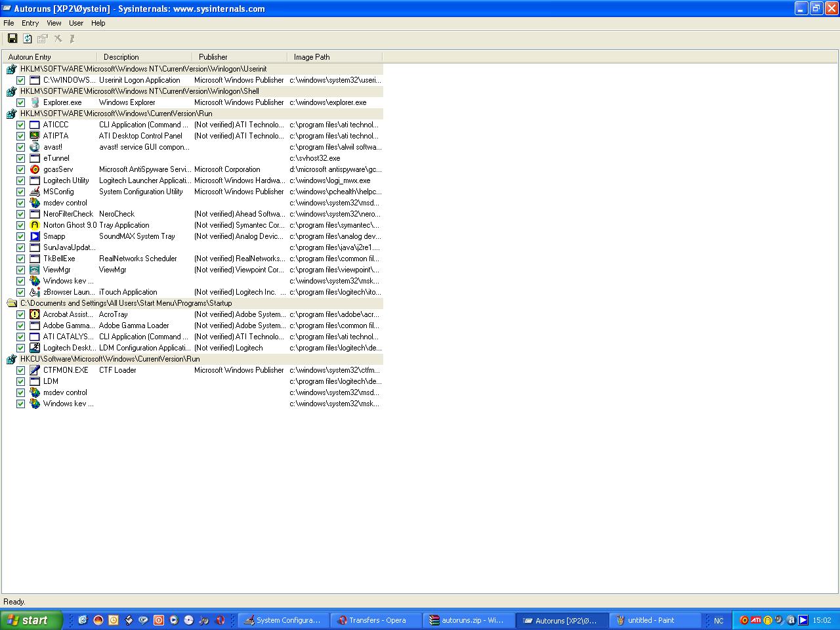The height and width of the screenshot is (630, 840).
Task: Click the Start button
Action: 31,620
